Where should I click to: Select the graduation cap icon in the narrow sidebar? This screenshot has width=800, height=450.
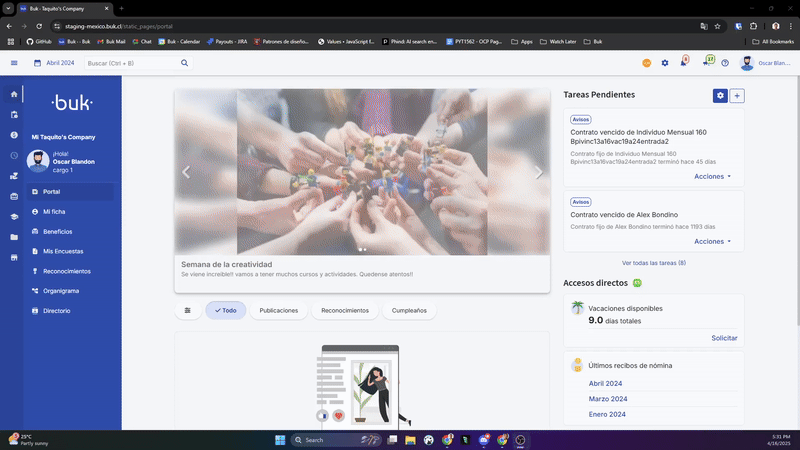14,217
